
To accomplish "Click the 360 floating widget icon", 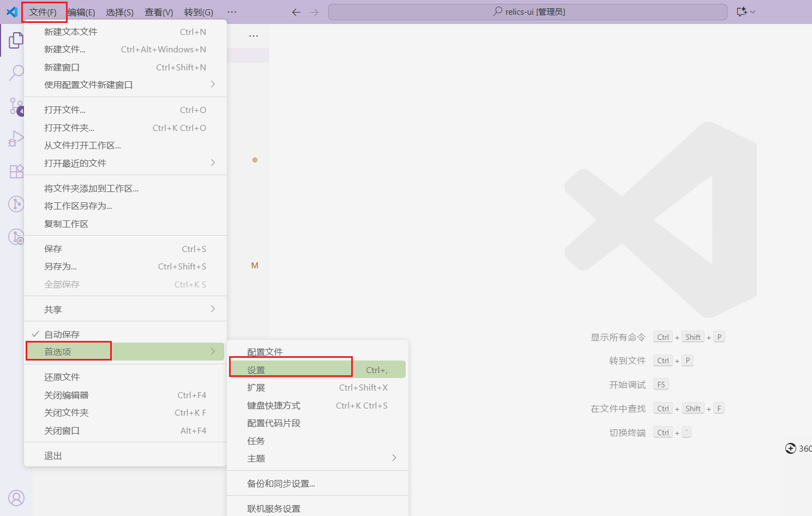I will 790,448.
